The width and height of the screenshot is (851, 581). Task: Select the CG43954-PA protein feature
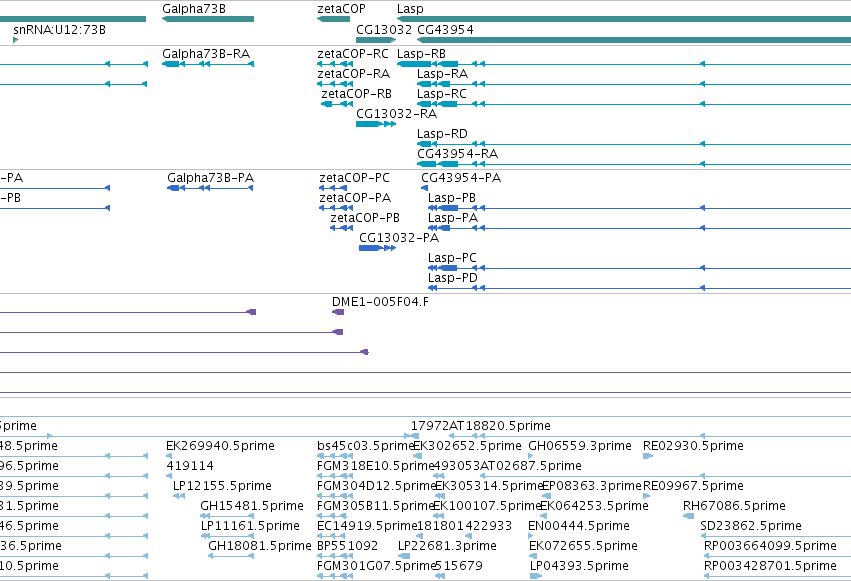tap(424, 188)
